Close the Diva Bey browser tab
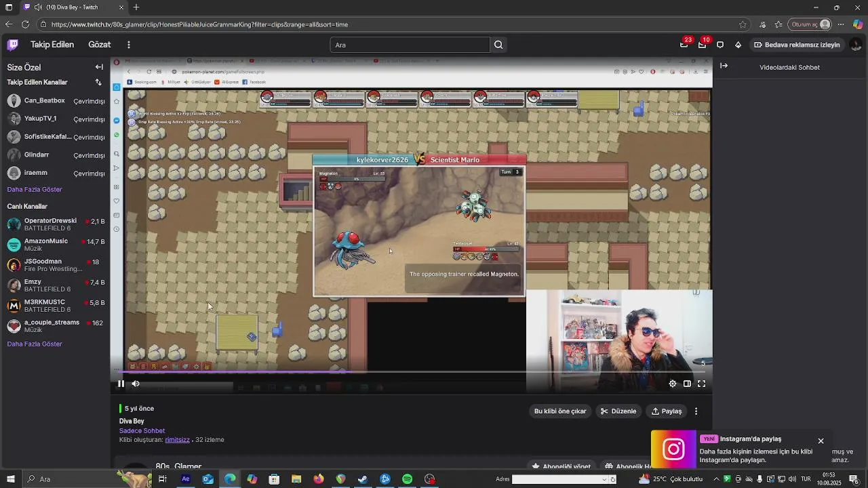The width and height of the screenshot is (868, 488). [121, 7]
